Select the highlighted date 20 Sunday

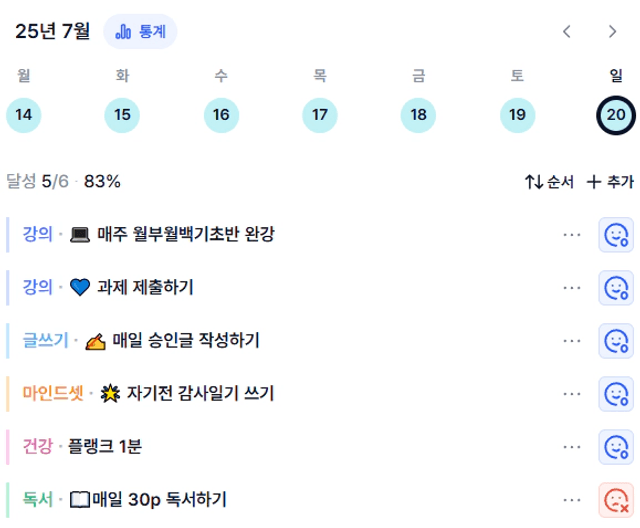tap(616, 115)
